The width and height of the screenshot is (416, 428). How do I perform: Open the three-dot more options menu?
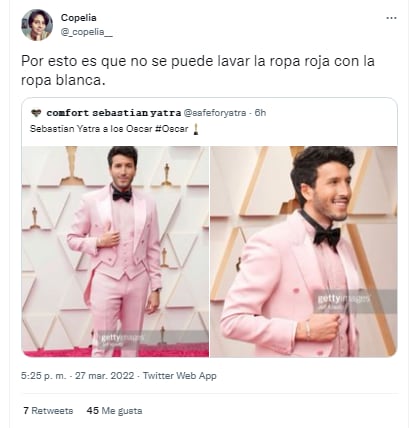tap(391, 18)
